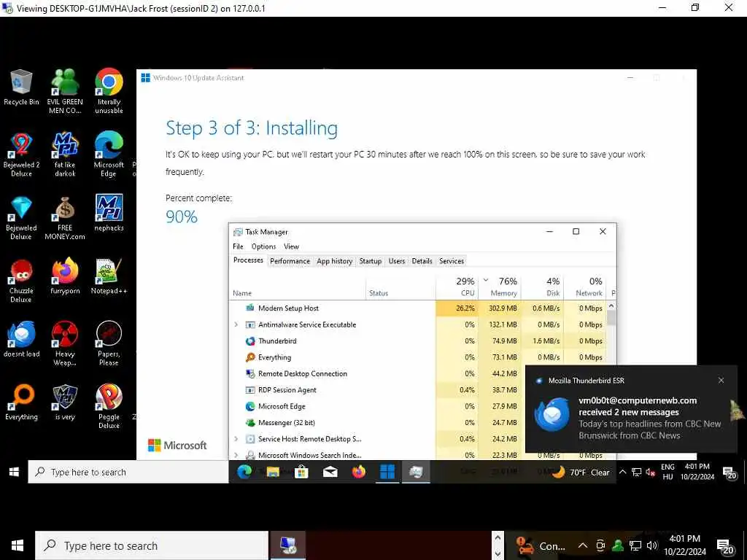747x560 pixels.
Task: Select the 'literally unusable' Chrome desktop shortcut
Action: (x=109, y=90)
